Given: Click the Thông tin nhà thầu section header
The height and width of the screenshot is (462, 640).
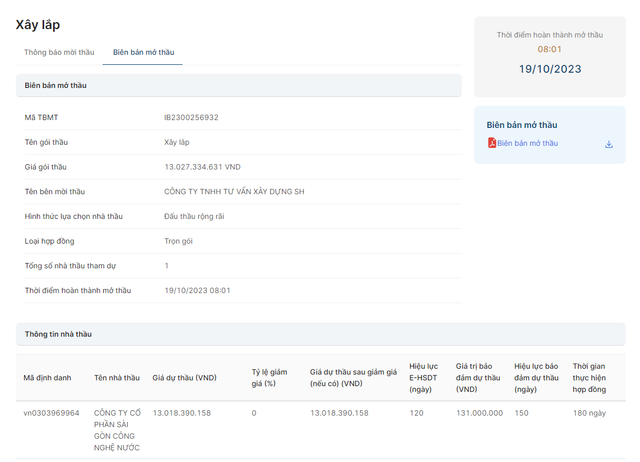Looking at the screenshot, I should pyautogui.click(x=58, y=334).
